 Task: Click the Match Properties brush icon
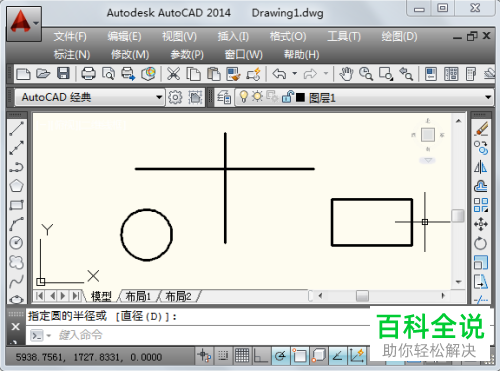pos(233,74)
